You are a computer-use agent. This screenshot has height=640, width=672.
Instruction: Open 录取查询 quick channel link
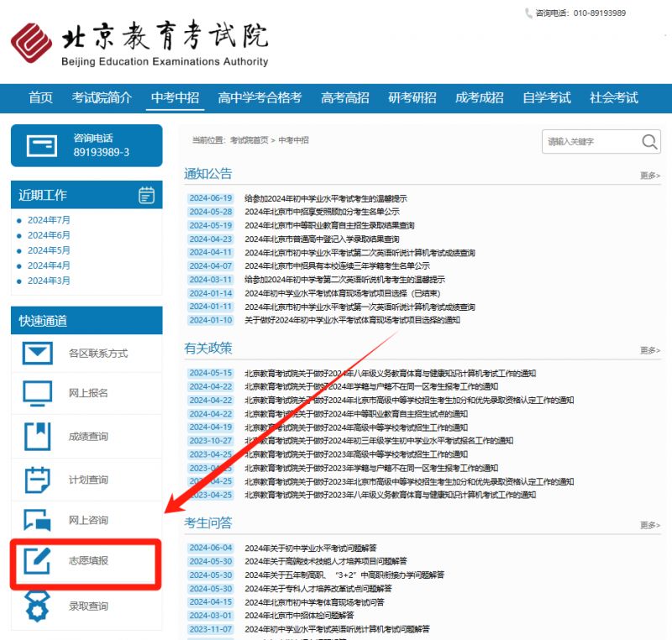(x=88, y=606)
